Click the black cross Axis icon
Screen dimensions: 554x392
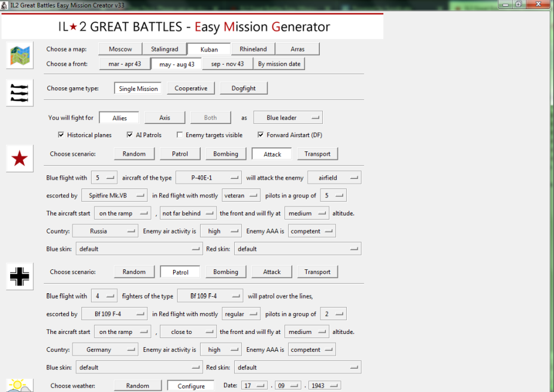point(20,276)
